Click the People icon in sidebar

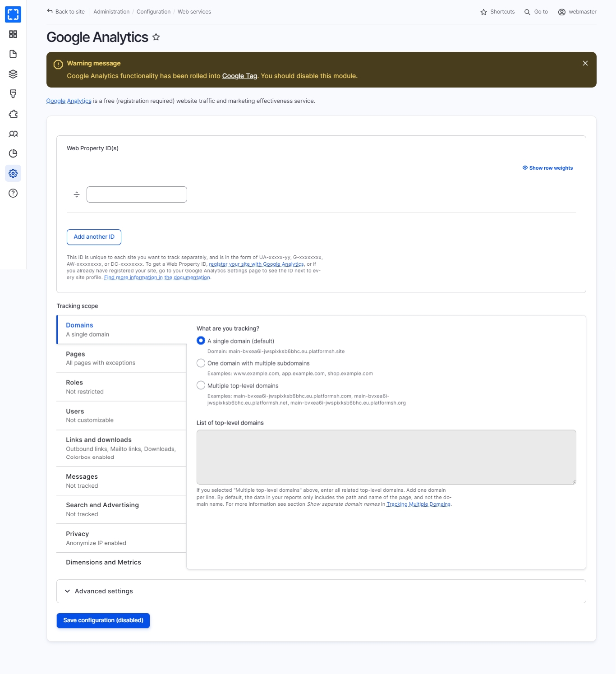pos(13,134)
